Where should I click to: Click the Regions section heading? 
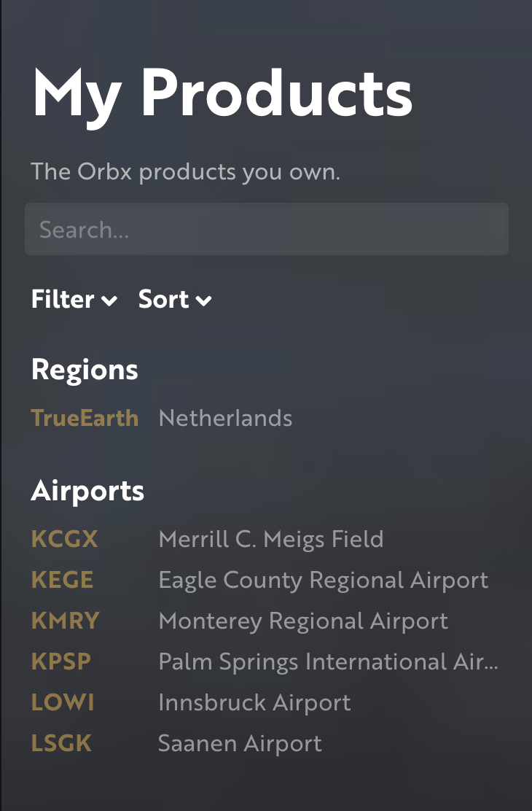click(x=85, y=370)
